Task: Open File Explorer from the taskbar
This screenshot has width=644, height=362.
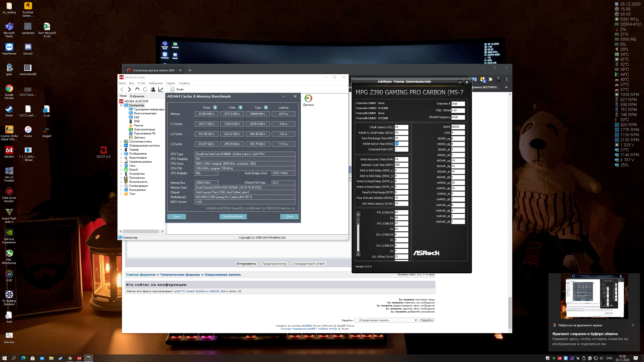Action: [x=51, y=358]
